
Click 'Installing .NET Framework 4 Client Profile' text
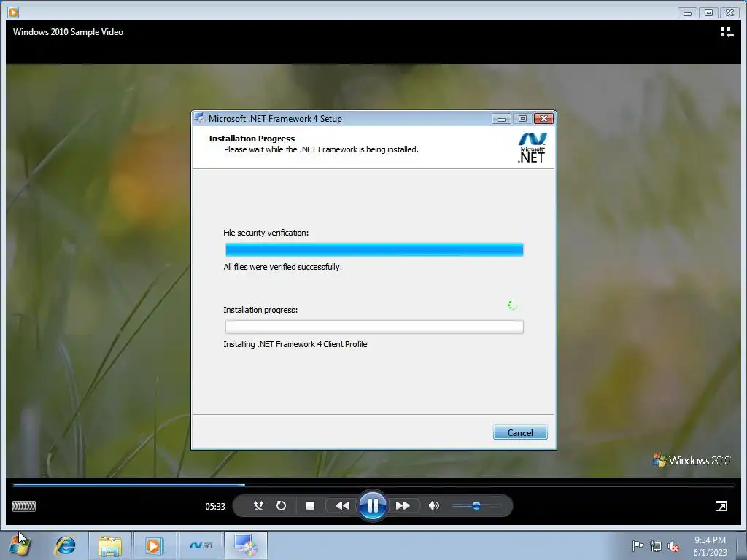click(295, 344)
